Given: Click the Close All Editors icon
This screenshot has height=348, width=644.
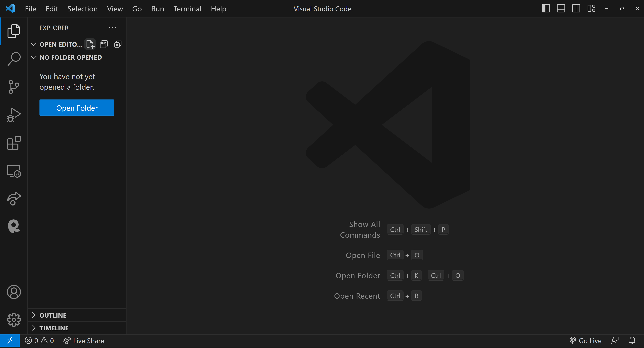Looking at the screenshot, I should coord(118,44).
